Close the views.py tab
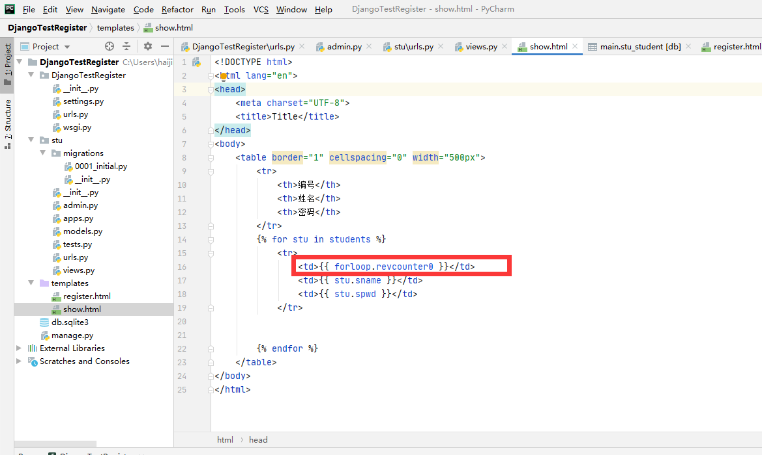This screenshot has width=762, height=455. pos(504,46)
